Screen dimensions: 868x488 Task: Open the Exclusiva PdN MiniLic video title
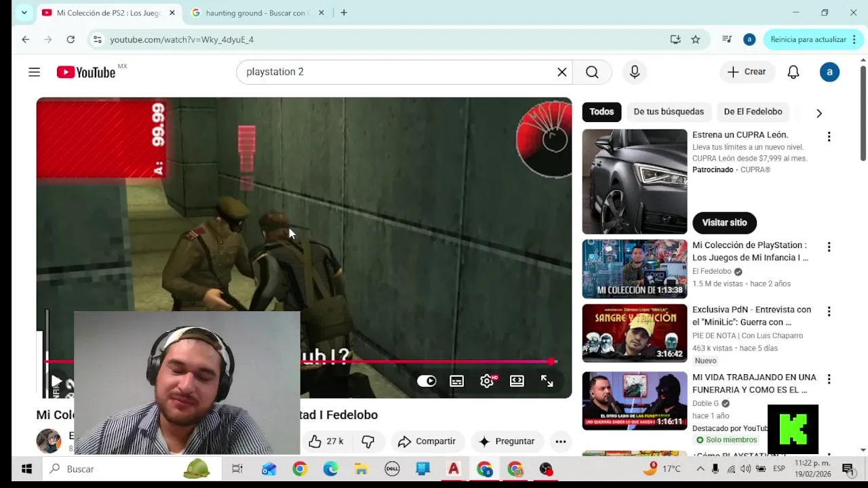(751, 316)
